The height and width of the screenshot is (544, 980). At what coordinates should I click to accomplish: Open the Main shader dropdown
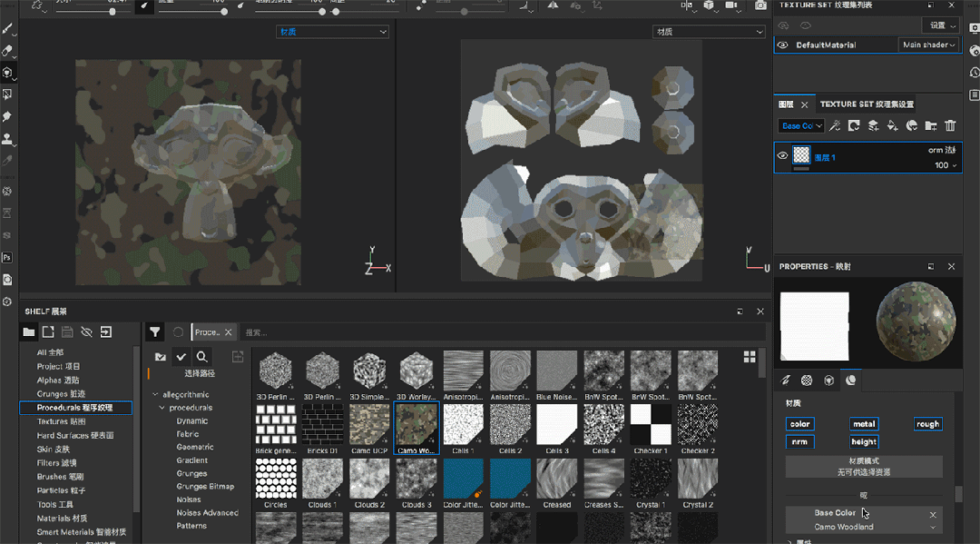pyautogui.click(x=929, y=45)
